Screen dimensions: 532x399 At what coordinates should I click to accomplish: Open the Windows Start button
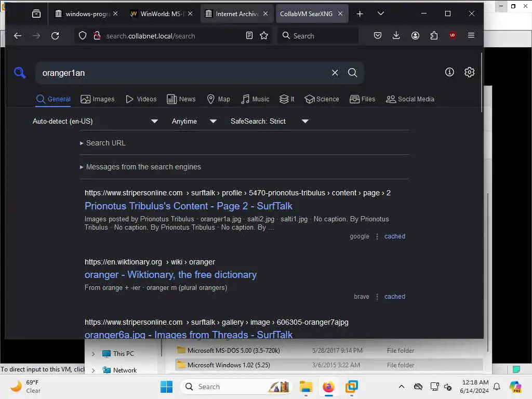coord(166,387)
